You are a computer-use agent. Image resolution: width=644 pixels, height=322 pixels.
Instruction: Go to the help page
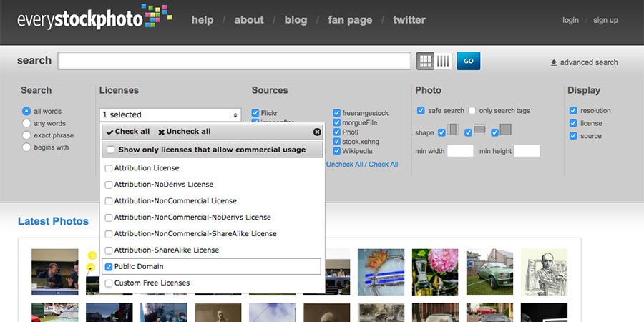[203, 20]
